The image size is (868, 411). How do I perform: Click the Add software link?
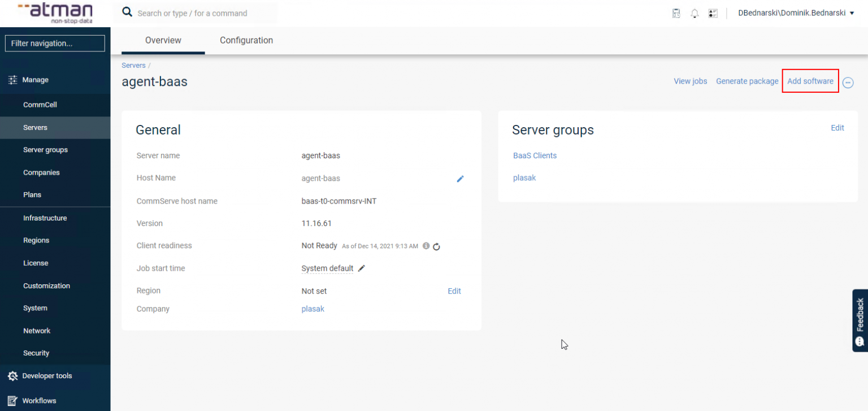(x=810, y=81)
